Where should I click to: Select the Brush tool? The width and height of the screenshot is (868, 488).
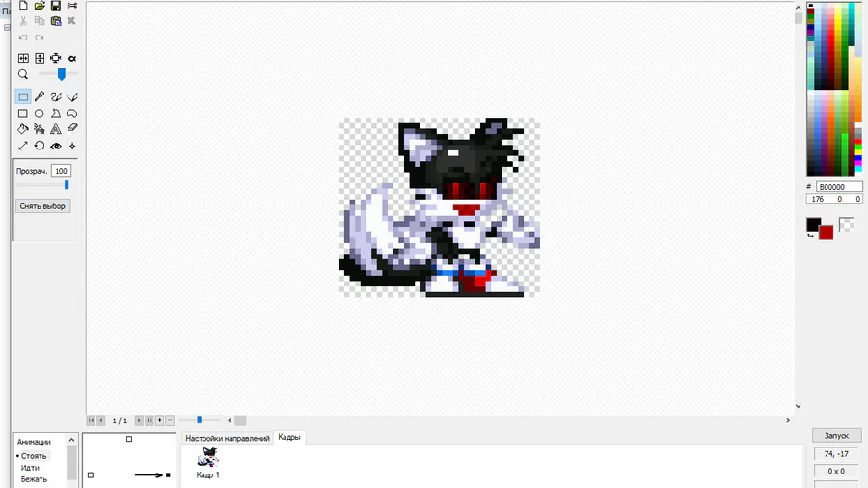pos(56,96)
